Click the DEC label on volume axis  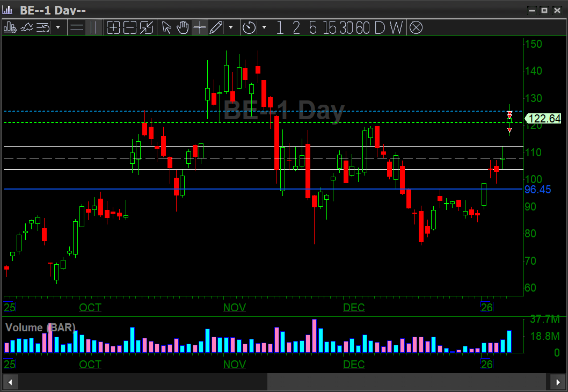[354, 364]
